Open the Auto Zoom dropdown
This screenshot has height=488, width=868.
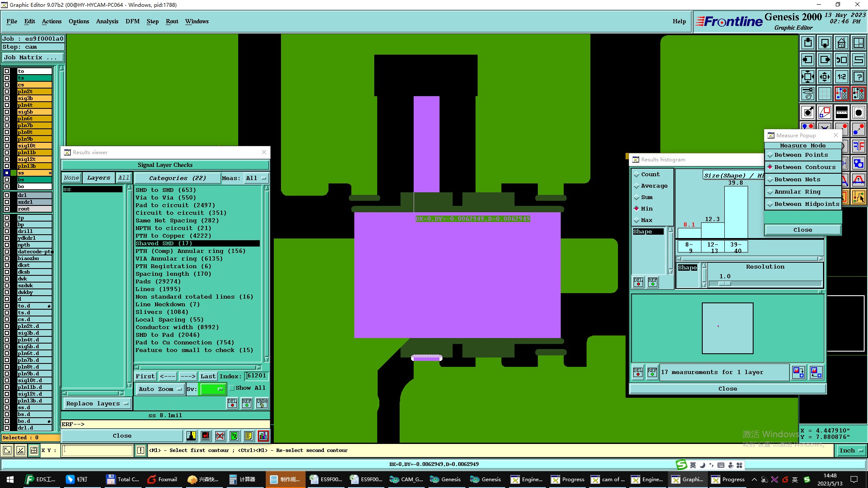160,389
